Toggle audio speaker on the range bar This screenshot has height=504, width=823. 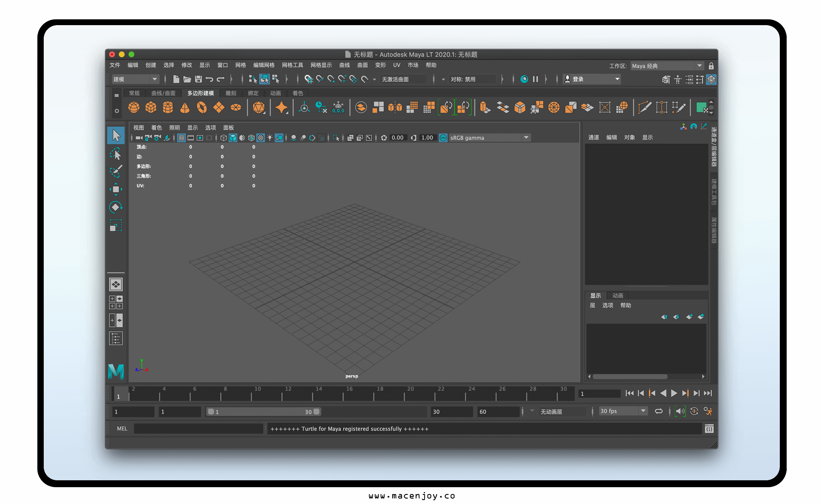(x=680, y=411)
